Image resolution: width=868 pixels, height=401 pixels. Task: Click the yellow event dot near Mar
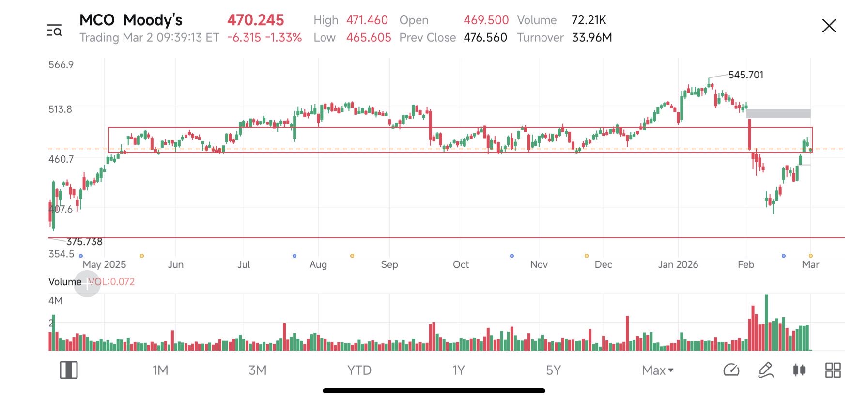pos(811,256)
